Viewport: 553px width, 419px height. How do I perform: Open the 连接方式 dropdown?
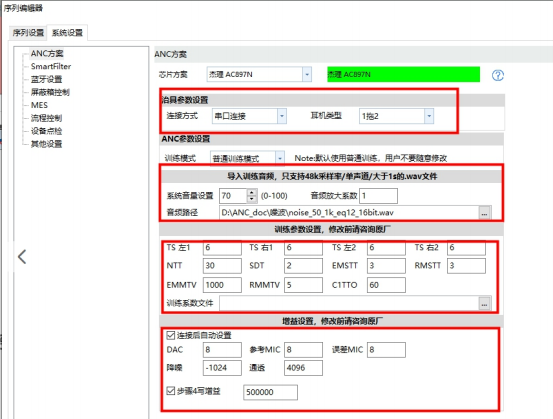coord(281,116)
